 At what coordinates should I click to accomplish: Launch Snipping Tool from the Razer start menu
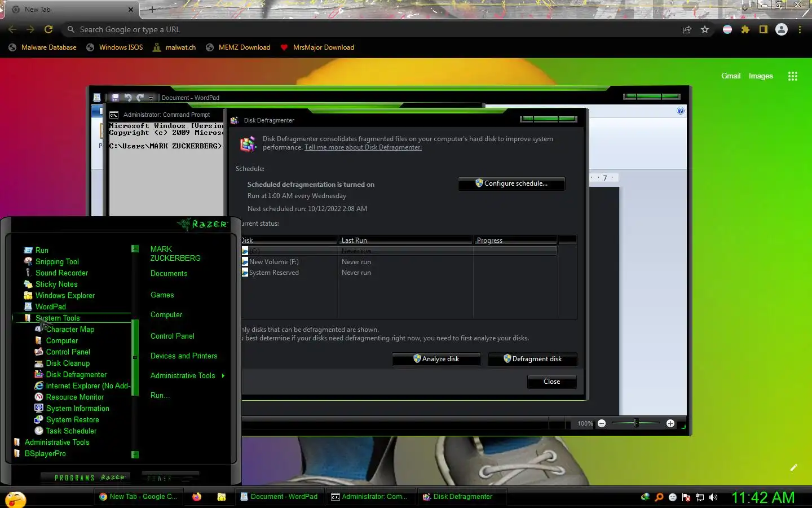coord(56,261)
